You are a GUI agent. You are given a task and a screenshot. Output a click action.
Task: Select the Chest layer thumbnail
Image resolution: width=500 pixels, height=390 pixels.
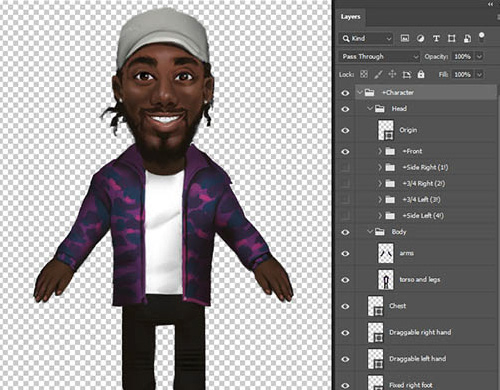[375, 306]
